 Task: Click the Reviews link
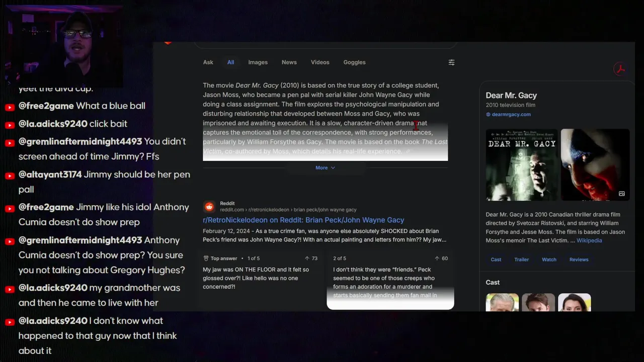pos(579,259)
